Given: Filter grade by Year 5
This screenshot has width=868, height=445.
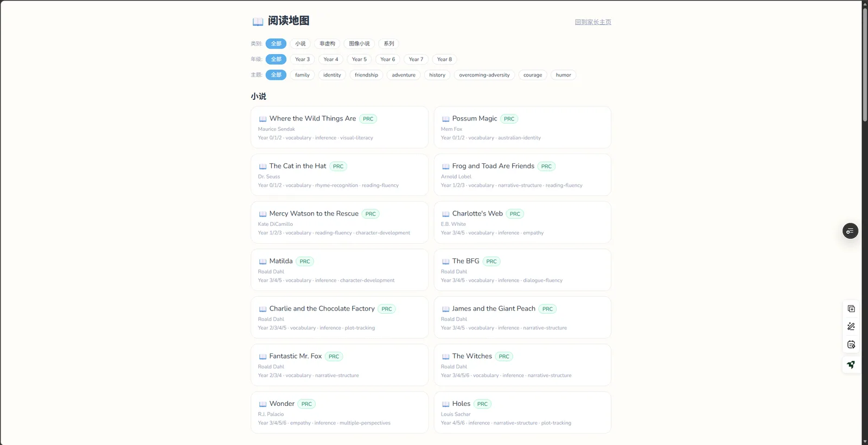Looking at the screenshot, I should [359, 59].
